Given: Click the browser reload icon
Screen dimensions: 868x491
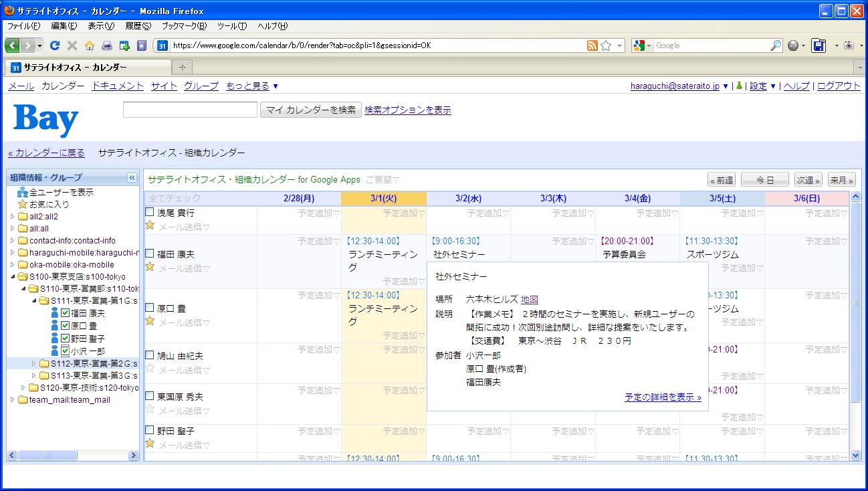Looking at the screenshot, I should tap(55, 45).
